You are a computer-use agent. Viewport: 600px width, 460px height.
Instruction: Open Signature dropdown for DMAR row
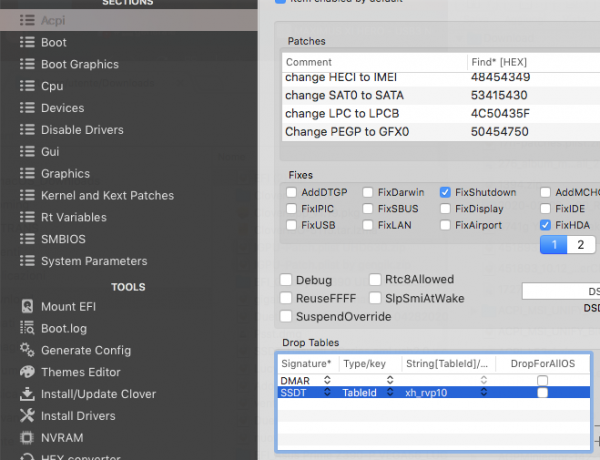[x=333, y=381]
